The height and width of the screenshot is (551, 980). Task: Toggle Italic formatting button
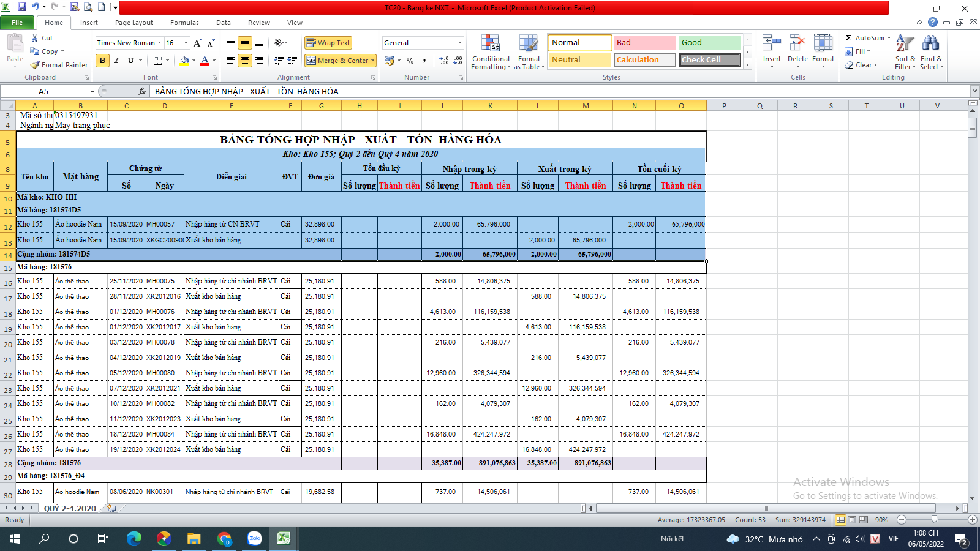click(x=116, y=61)
